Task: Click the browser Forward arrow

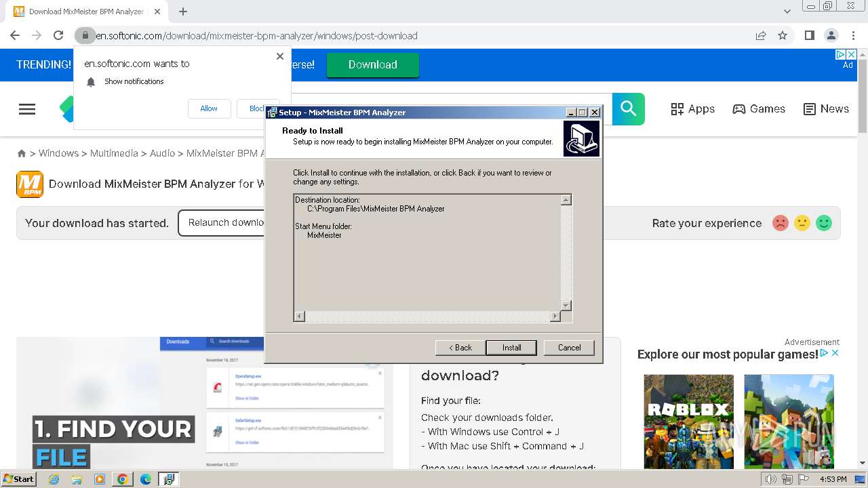Action: click(x=37, y=35)
